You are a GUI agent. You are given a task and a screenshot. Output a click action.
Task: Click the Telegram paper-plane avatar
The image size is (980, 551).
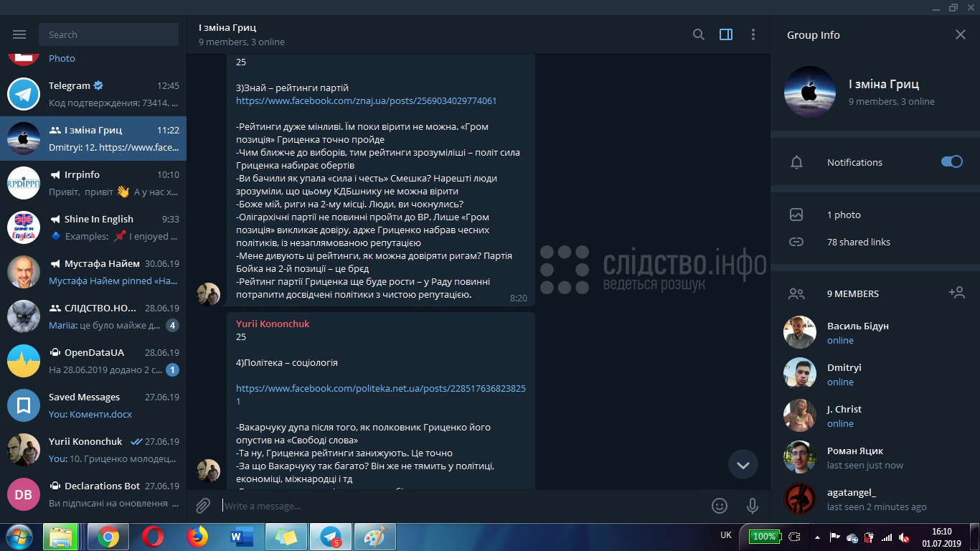click(x=24, y=94)
